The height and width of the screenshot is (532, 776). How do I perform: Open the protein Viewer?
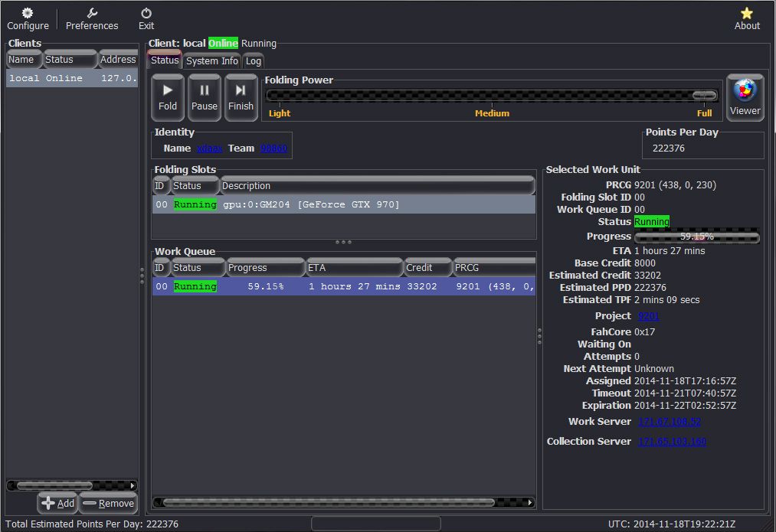point(745,97)
